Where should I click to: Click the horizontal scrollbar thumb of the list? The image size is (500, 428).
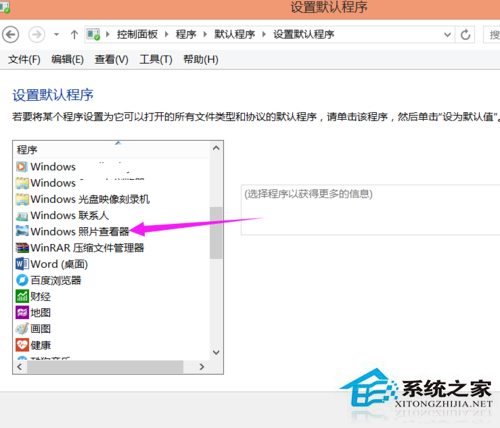pyautogui.click(x=105, y=367)
